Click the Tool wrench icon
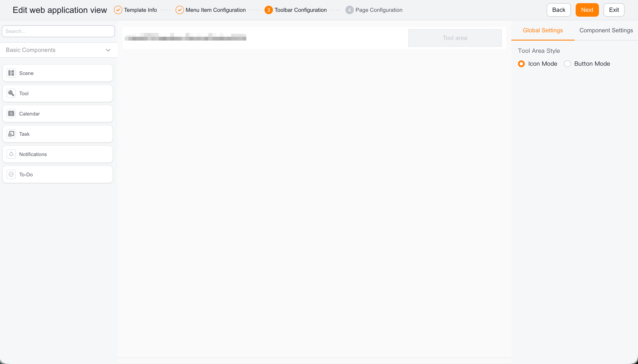638x364 pixels. (11, 93)
